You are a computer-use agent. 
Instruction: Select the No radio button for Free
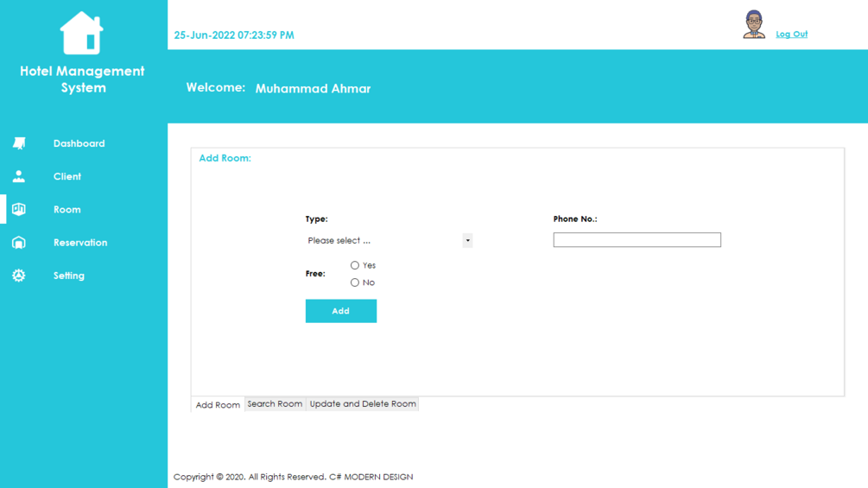point(355,282)
